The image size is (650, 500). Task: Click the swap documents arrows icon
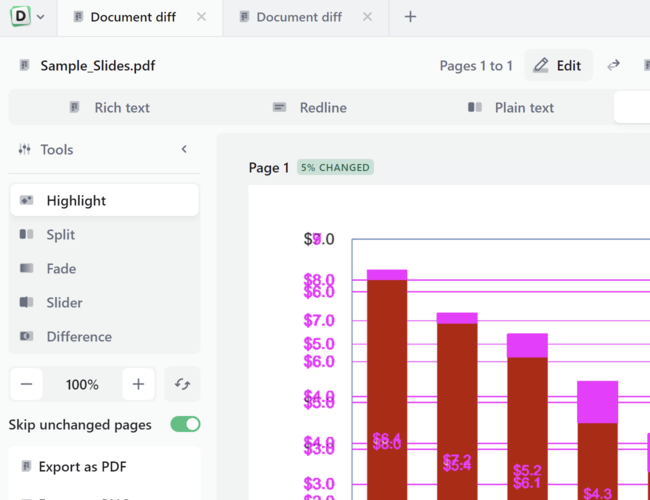[614, 65]
